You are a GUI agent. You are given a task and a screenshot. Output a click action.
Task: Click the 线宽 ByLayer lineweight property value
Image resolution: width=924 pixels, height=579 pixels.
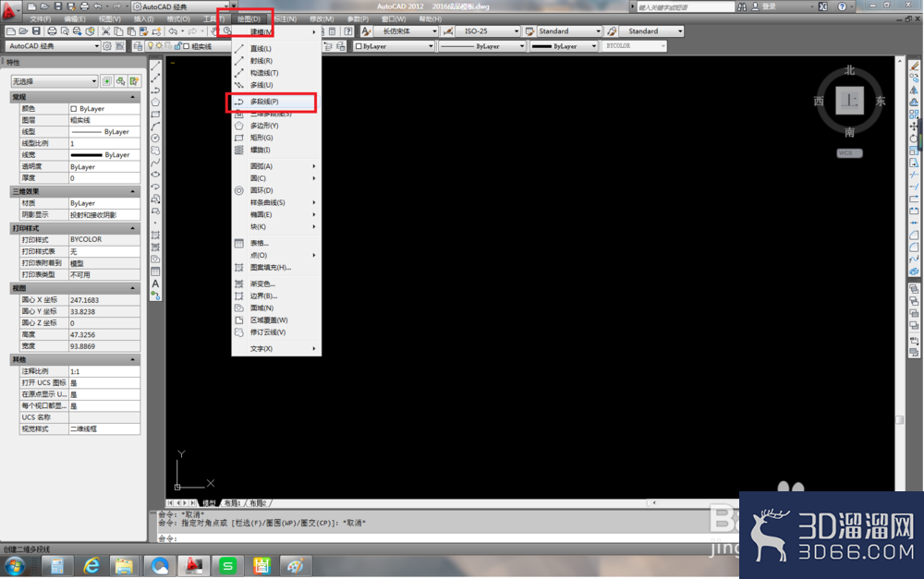tap(104, 155)
